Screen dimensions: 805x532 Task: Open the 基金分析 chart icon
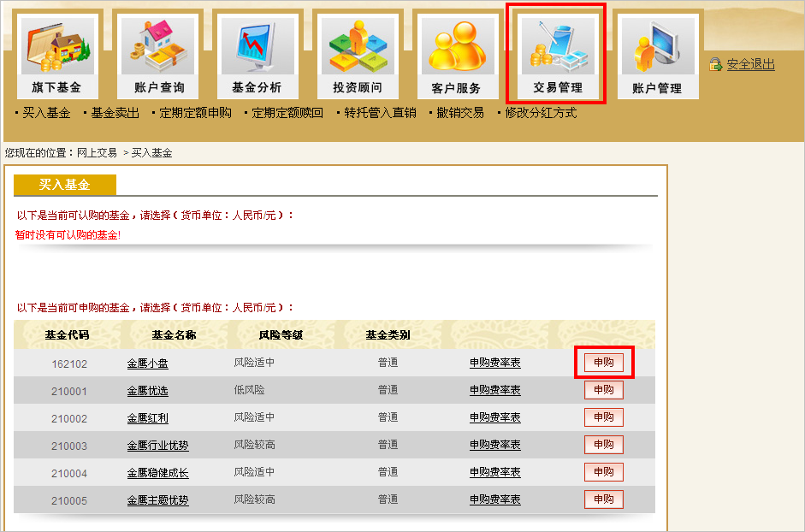pos(257,46)
